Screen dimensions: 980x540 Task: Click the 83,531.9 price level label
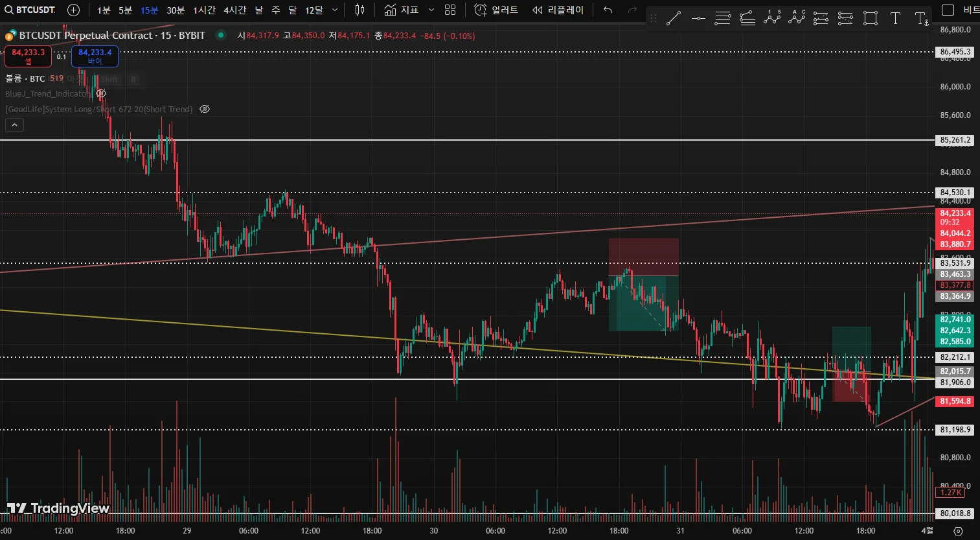955,263
